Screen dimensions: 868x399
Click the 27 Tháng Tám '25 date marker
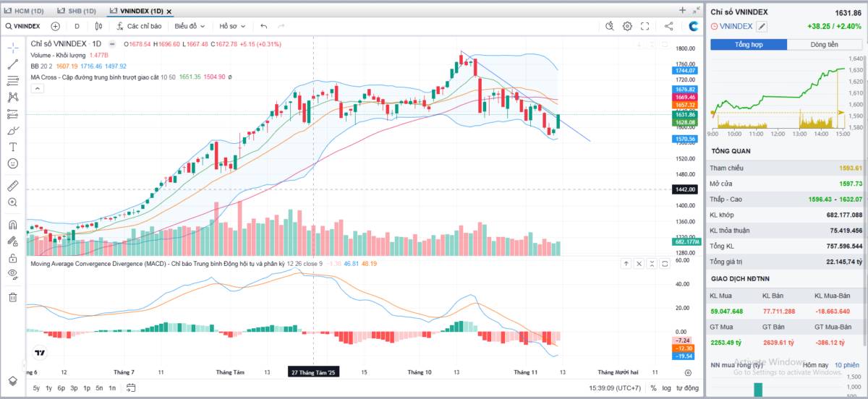coord(313,372)
